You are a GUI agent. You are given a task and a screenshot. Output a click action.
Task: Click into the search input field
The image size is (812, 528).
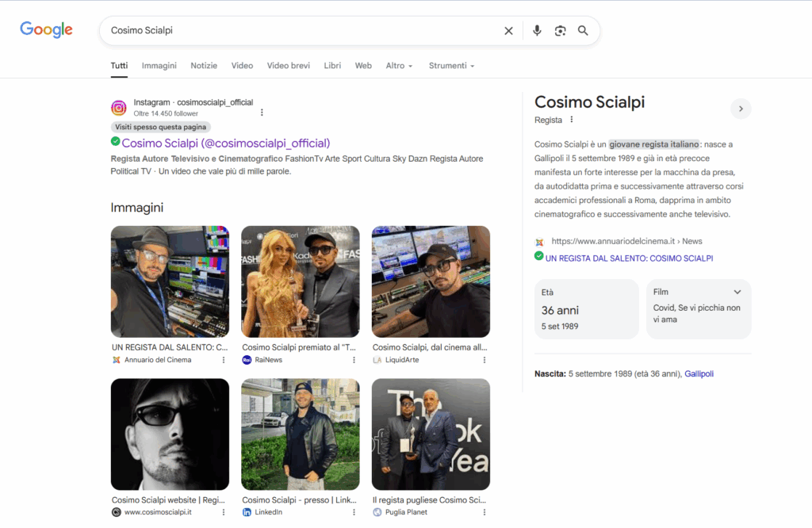(301, 31)
